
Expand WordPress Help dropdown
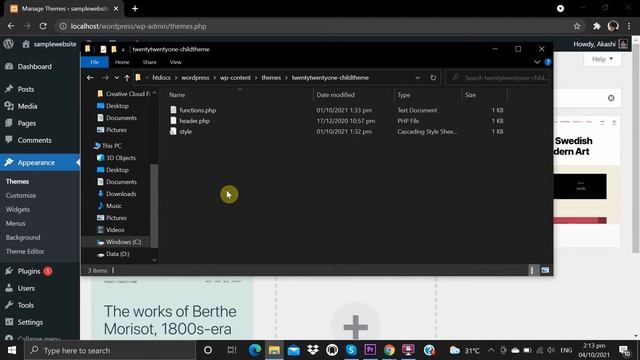click(602, 59)
